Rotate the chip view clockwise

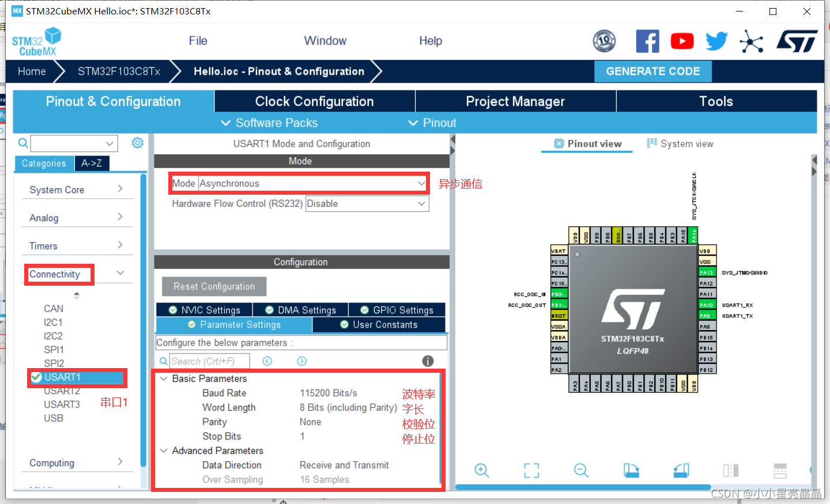point(631,471)
